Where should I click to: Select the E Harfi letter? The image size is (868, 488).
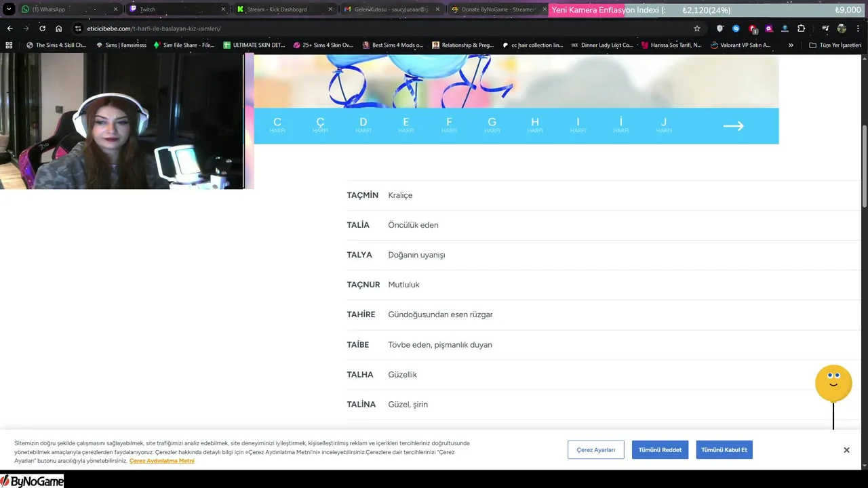(x=406, y=125)
